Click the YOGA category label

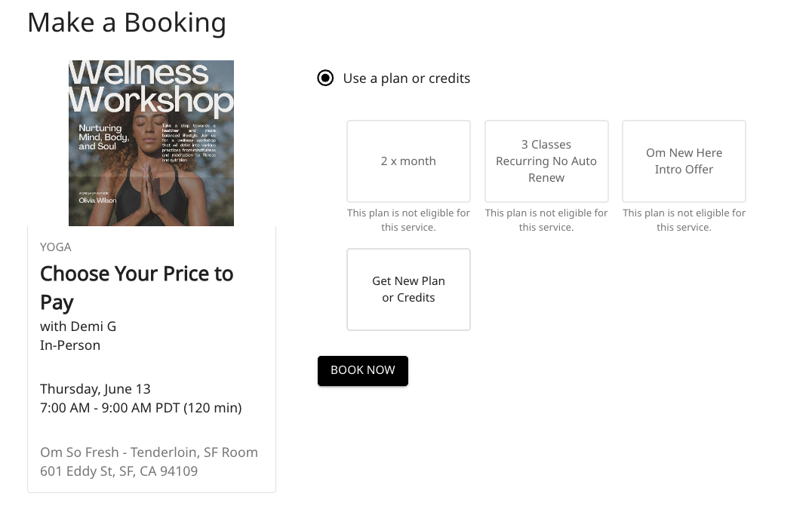(x=56, y=247)
